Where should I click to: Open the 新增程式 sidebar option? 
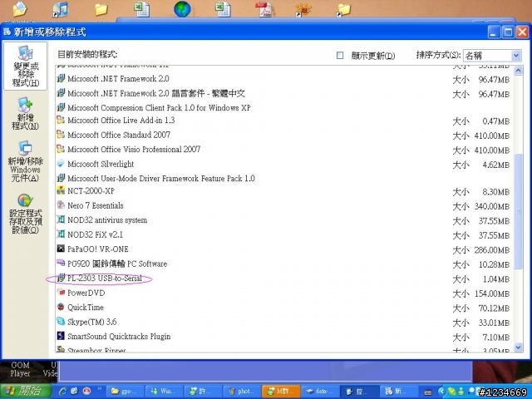[26, 114]
